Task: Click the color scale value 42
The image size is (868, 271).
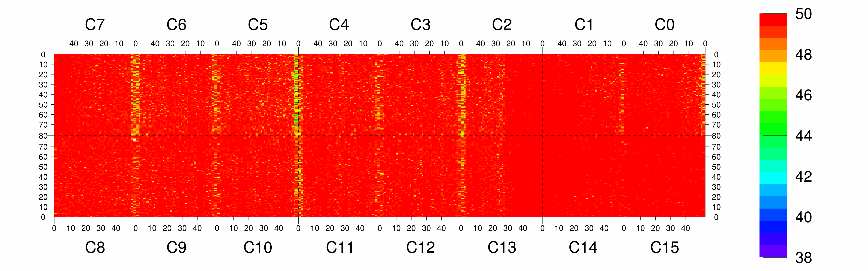Action: click(x=804, y=176)
